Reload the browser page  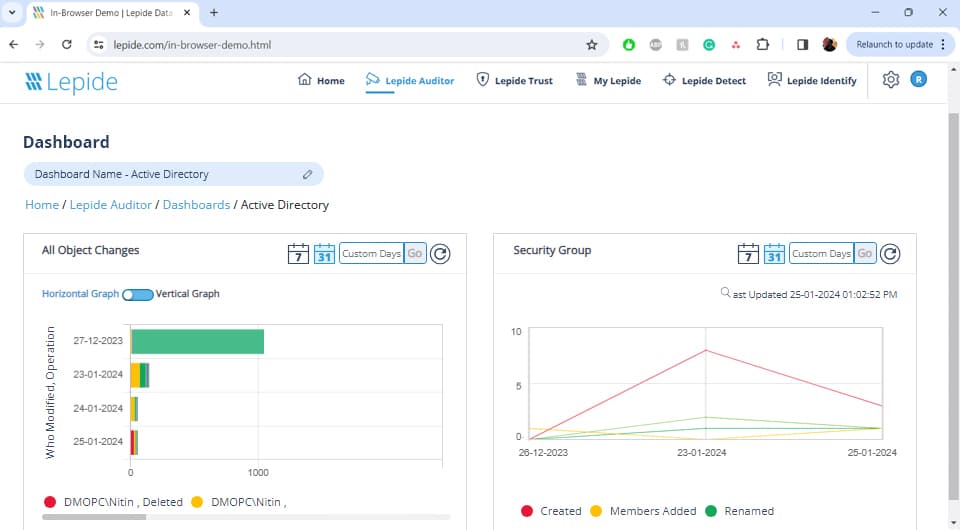67,45
